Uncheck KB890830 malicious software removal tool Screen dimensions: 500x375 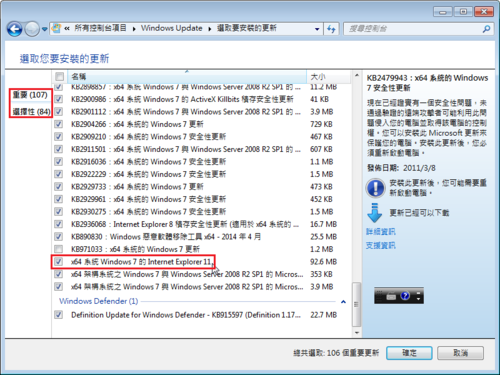(59, 237)
